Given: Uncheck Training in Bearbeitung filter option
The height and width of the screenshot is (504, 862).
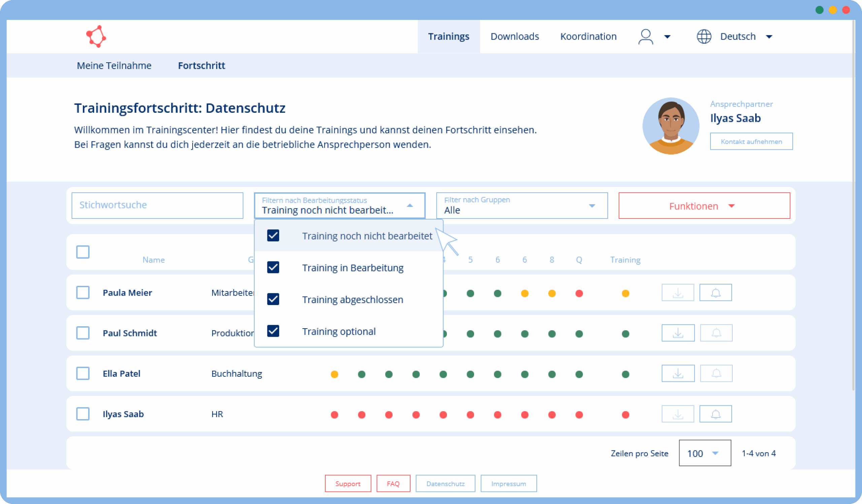Looking at the screenshot, I should click(273, 267).
